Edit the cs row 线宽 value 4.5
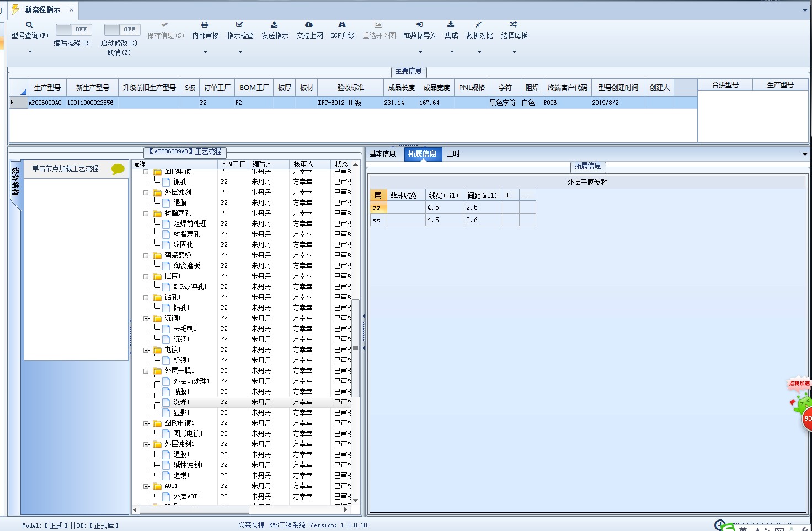 pyautogui.click(x=445, y=208)
